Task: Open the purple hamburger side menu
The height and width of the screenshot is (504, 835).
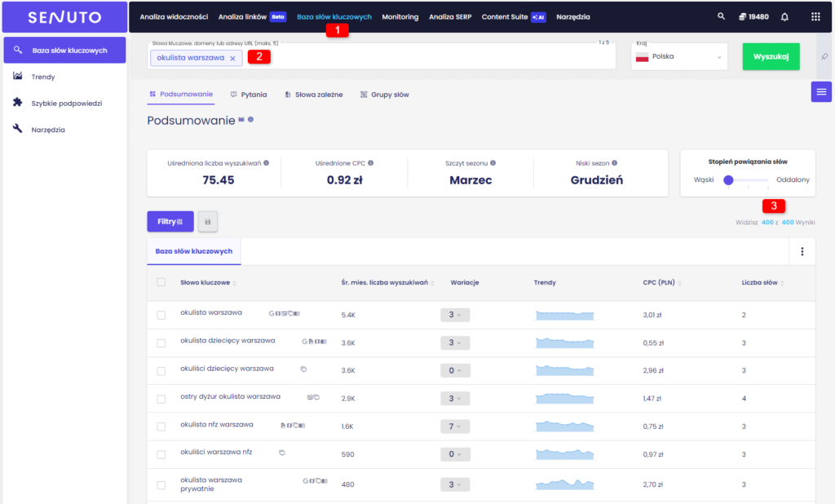Action: 821,91
